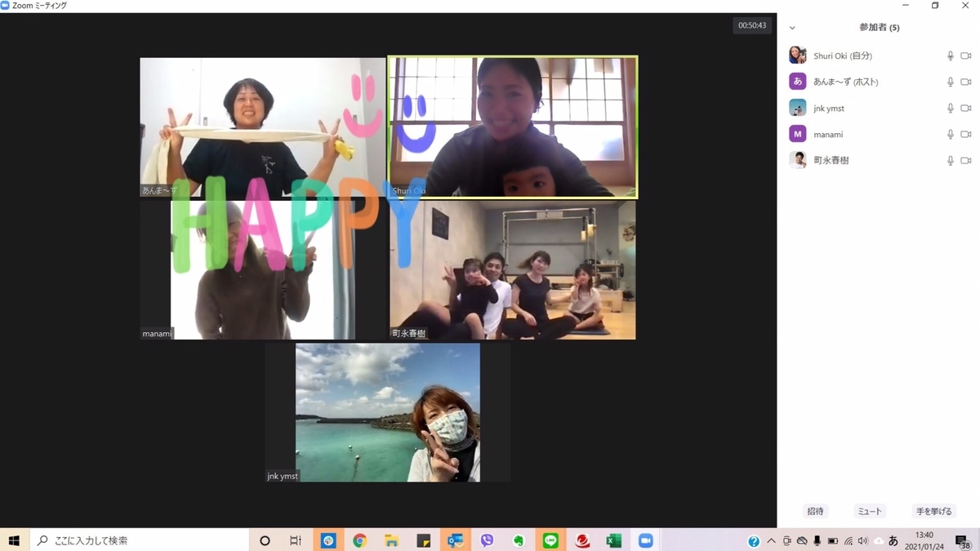Viewport: 980px width, 551px height.
Task: Toggle the あ IME input mode indicator
Action: [x=893, y=540]
